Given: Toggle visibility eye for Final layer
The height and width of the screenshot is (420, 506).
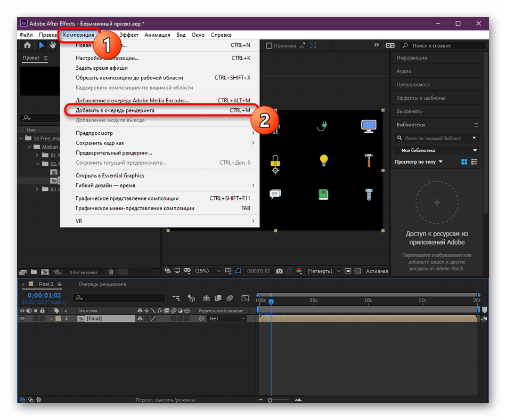Looking at the screenshot, I should click(22, 319).
